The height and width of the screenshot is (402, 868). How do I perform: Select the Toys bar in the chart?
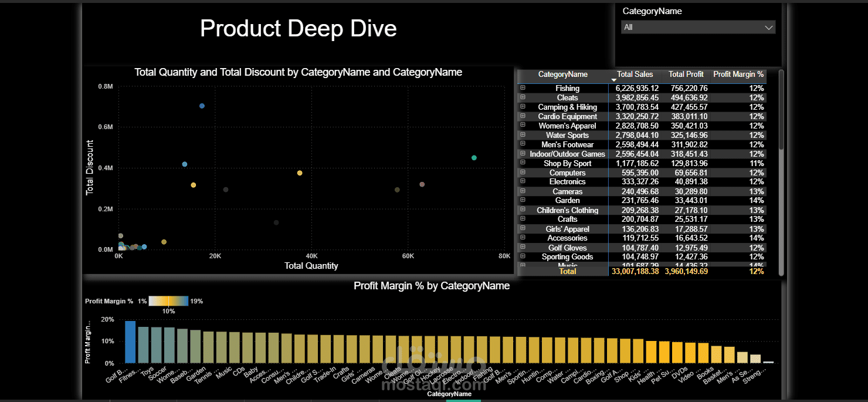pyautogui.click(x=156, y=345)
